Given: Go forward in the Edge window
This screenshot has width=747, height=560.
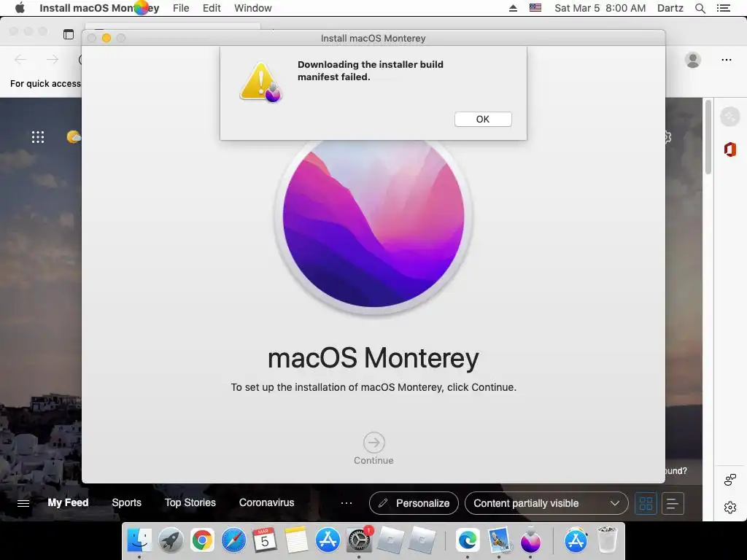Looking at the screenshot, I should (53, 60).
